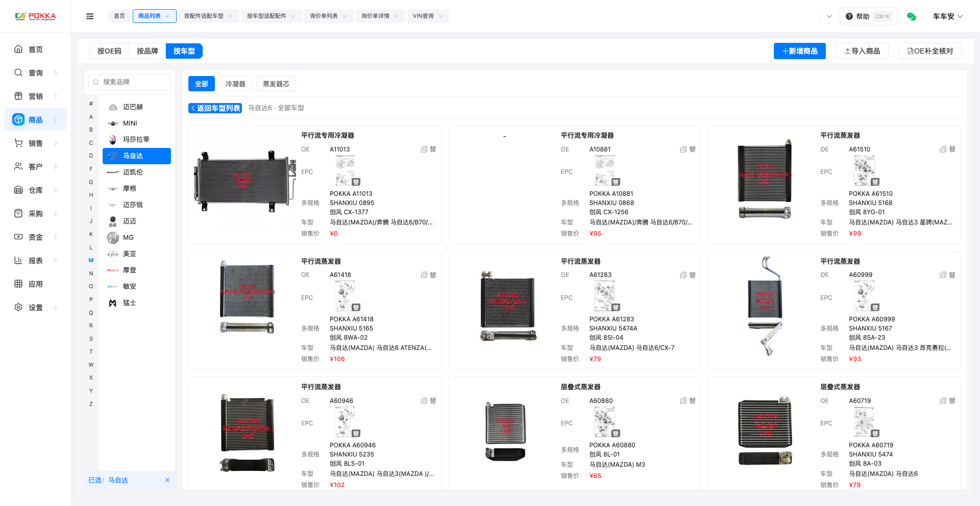980x506 pixels.
Task: Switch to the 按品牌 tab
Action: 148,51
